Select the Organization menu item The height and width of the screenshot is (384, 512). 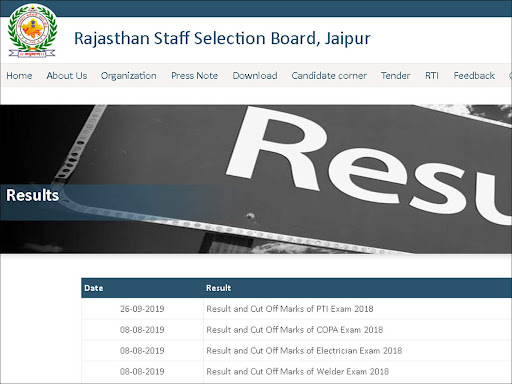[129, 76]
